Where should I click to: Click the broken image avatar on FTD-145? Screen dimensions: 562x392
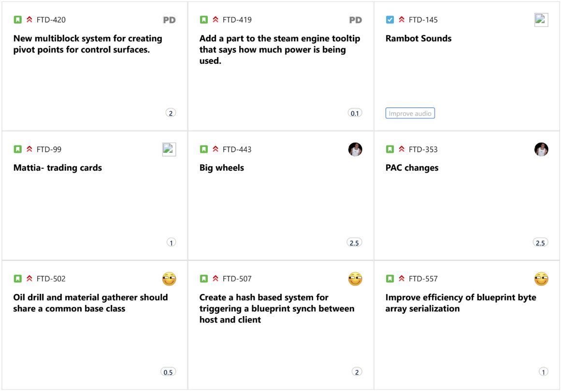[541, 20]
